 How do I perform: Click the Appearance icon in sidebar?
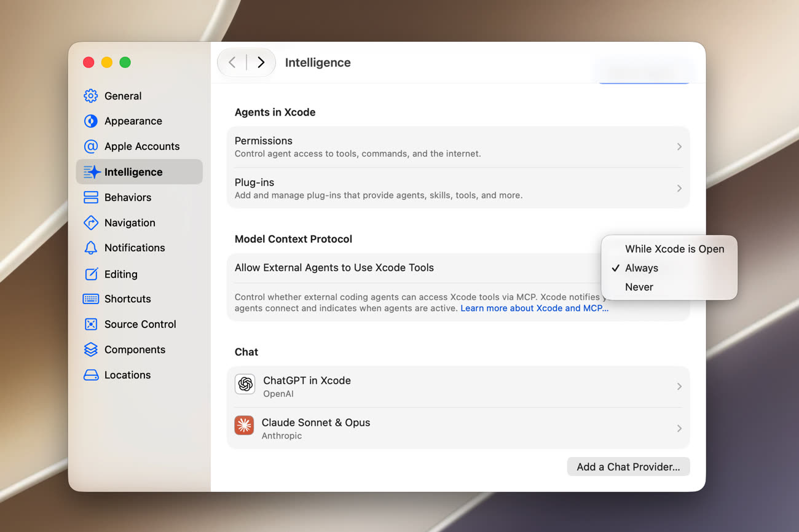click(91, 121)
